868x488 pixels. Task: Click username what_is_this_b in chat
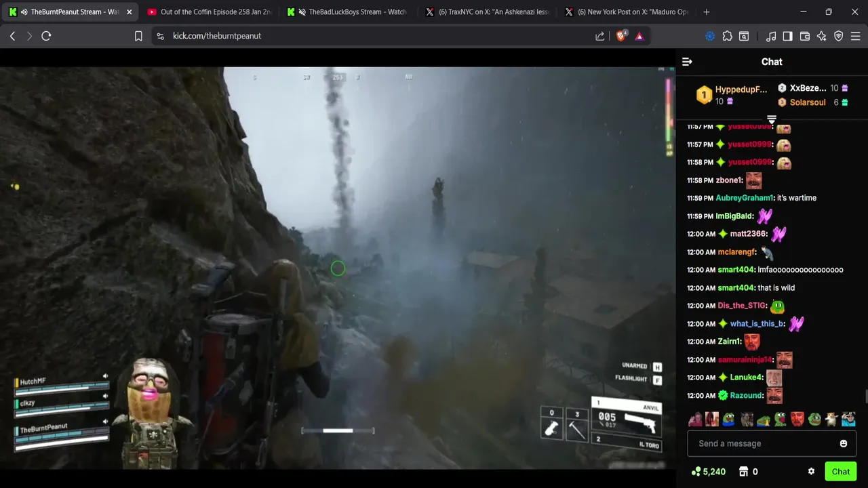tap(757, 324)
